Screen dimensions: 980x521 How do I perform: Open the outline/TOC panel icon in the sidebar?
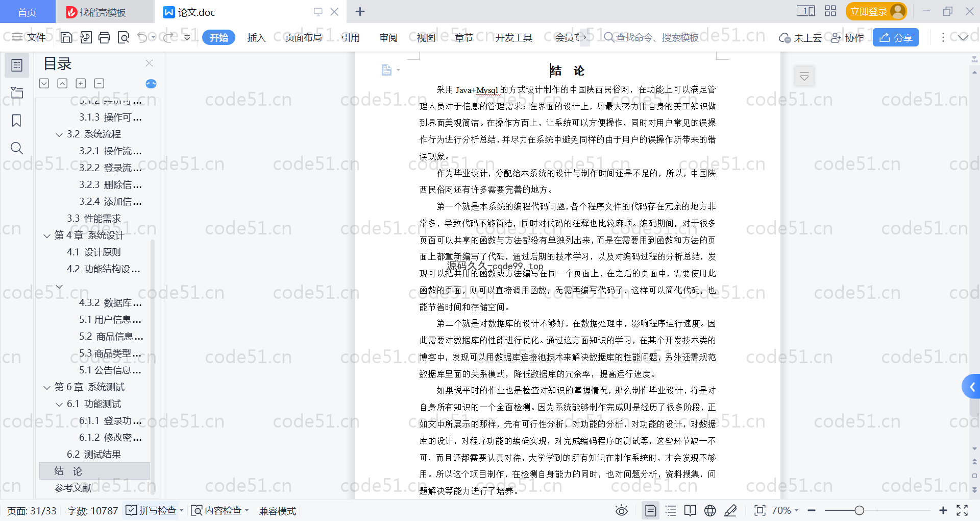coord(17,65)
